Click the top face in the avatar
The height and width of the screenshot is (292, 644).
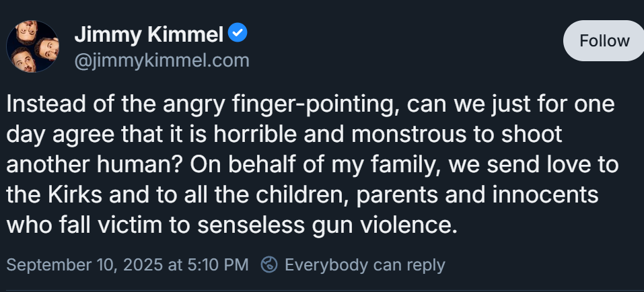coord(26,32)
